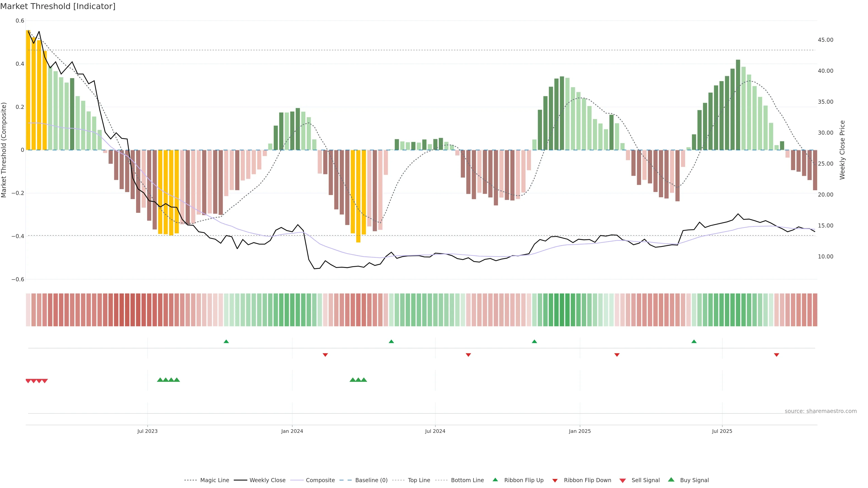Click the Jul 2023 axis label
868x488 pixels.
point(147,431)
